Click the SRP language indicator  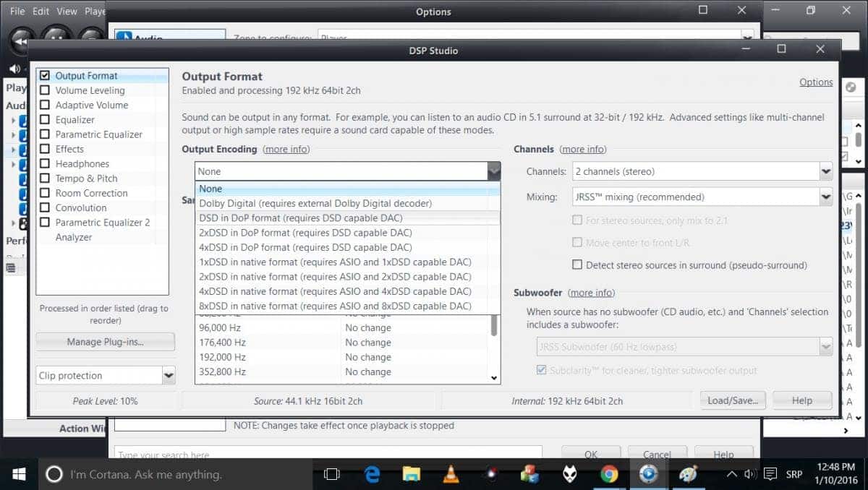pyautogui.click(x=794, y=475)
